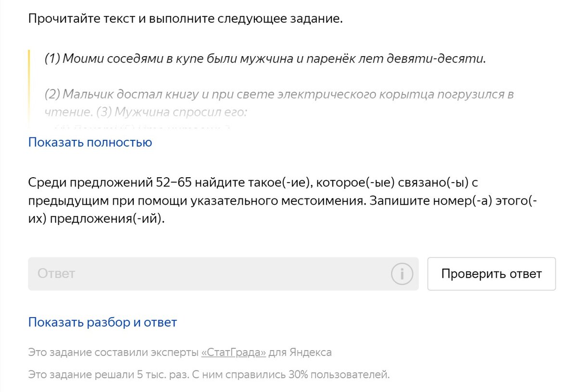Open the explanation via «Показать разбор и ответ»

[102, 321]
